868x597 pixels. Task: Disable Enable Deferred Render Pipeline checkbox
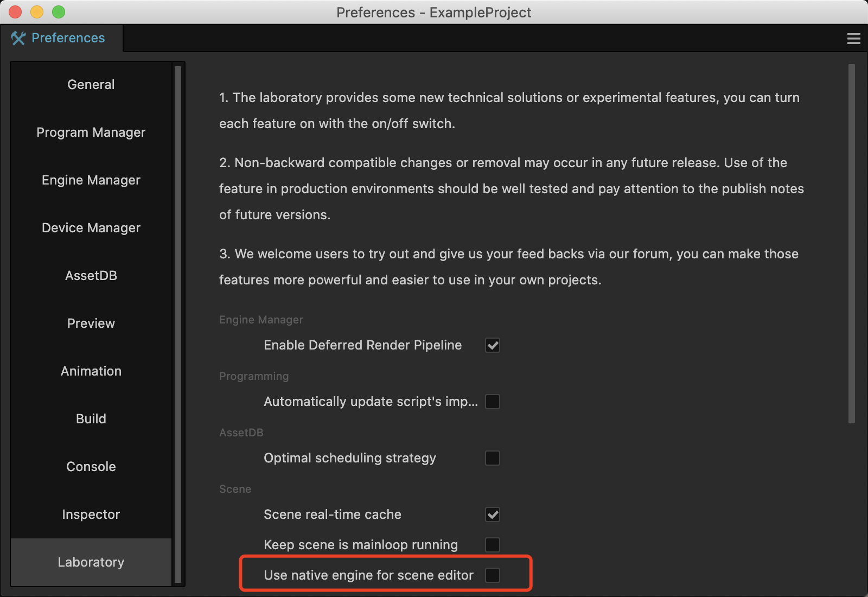(x=493, y=345)
